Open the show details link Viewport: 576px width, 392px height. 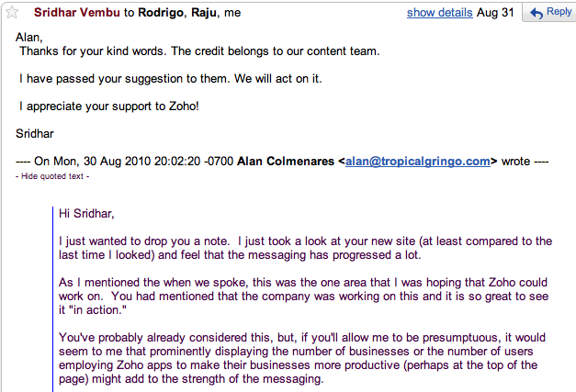438,13
